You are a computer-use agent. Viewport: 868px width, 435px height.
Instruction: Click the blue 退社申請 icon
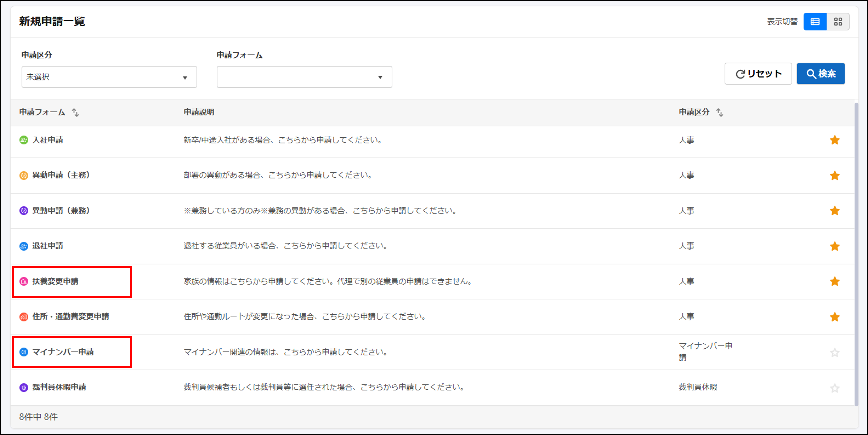tap(24, 246)
